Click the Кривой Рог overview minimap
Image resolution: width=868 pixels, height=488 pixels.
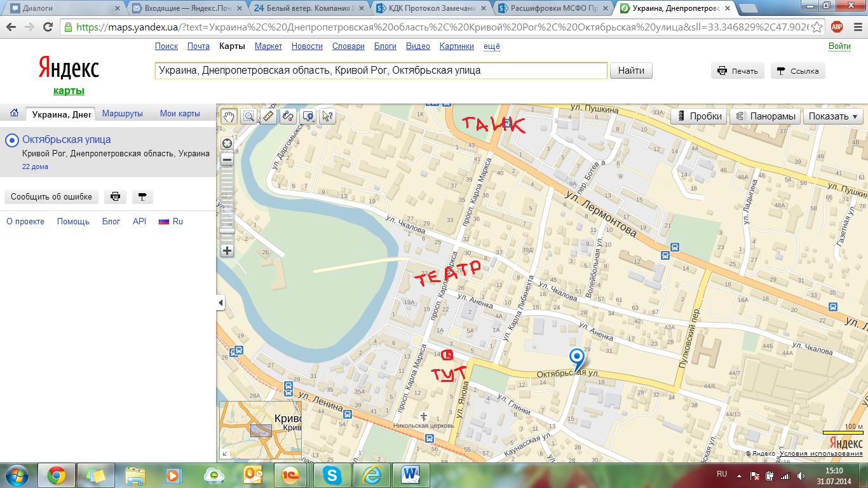261,430
